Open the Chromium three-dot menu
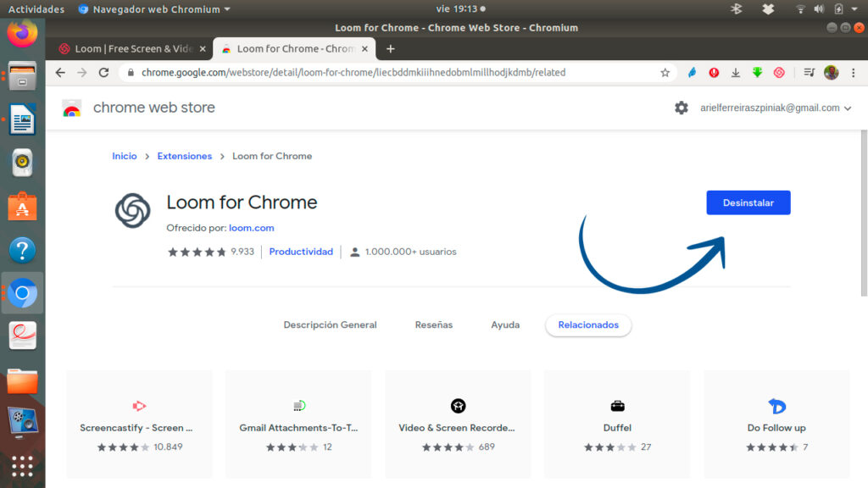The image size is (868, 488). (853, 73)
